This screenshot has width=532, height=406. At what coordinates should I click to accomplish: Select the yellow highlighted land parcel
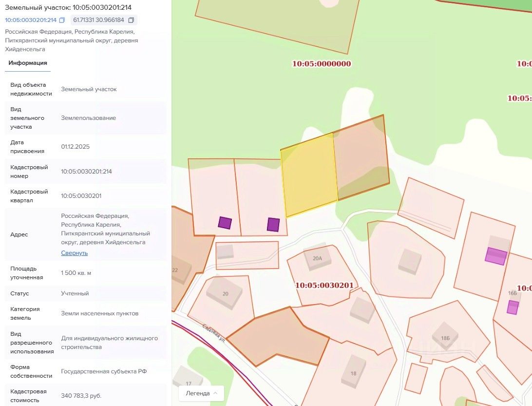tap(309, 175)
